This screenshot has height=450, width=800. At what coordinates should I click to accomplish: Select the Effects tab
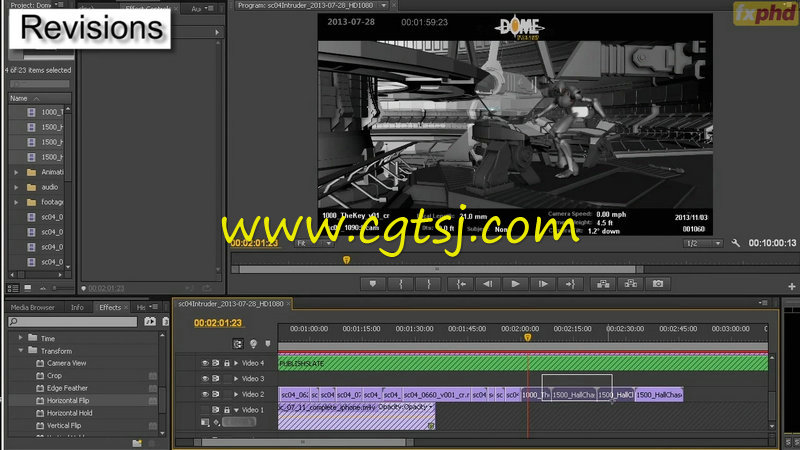pos(110,307)
